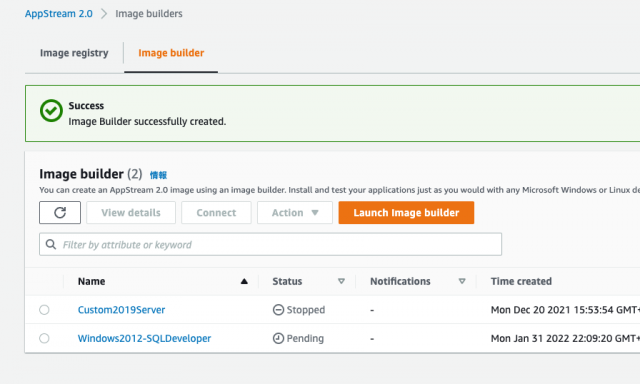Focus the filter by attribute field
The height and width of the screenshot is (384, 640).
270,244
